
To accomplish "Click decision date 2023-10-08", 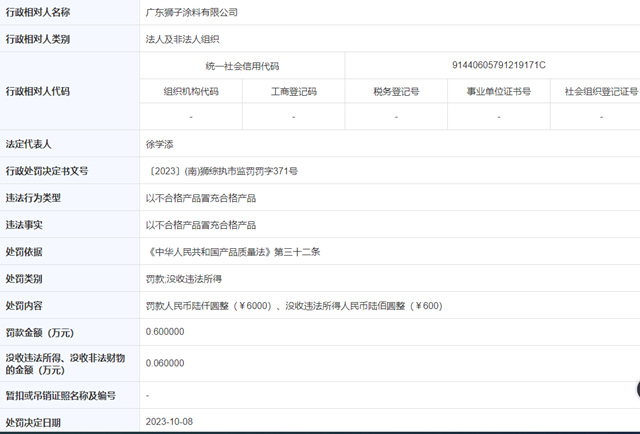I will [169, 421].
